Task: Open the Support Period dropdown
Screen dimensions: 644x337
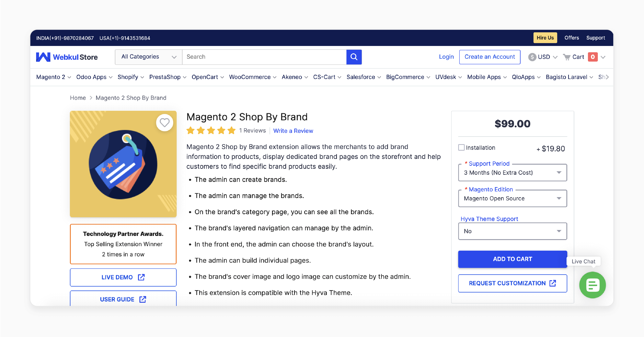Action: point(512,173)
